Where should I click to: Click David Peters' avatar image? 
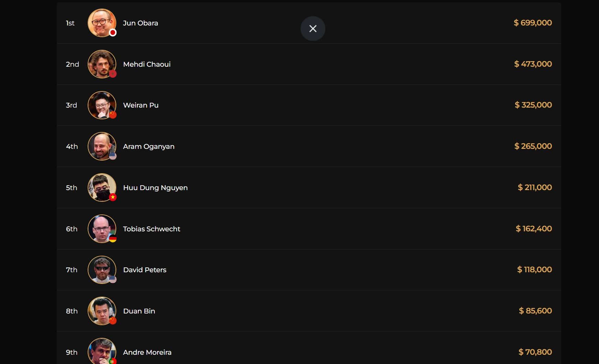pos(101,269)
